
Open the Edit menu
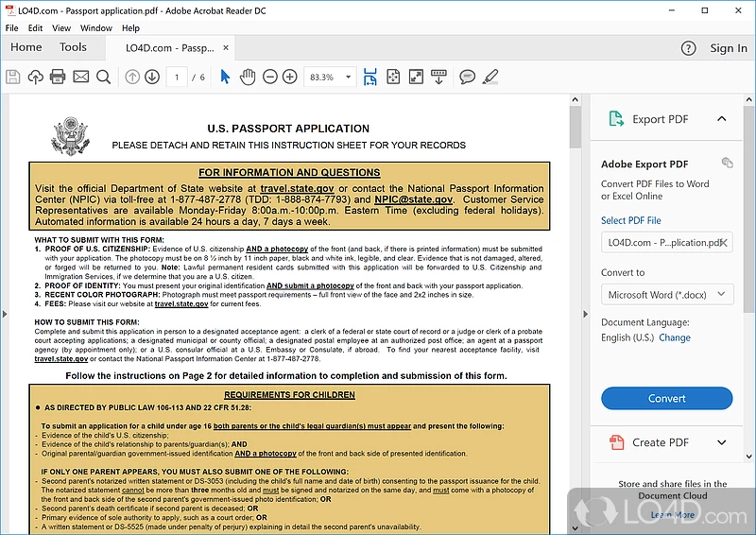coord(35,28)
